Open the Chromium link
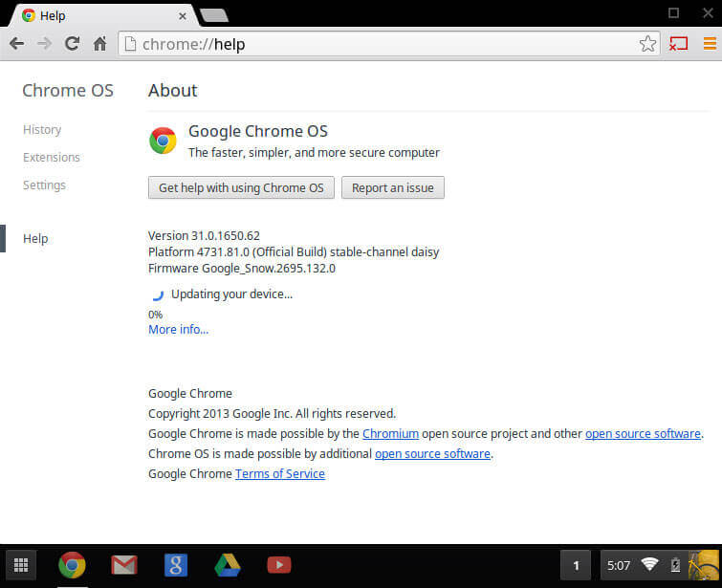Viewport: 722px width, 588px height. point(390,434)
